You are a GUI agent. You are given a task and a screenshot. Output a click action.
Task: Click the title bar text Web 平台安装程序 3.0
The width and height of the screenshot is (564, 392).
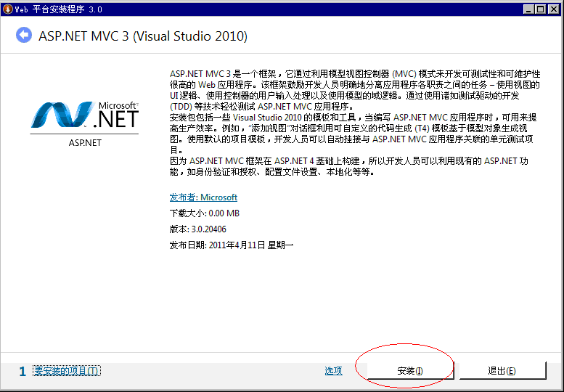point(58,9)
